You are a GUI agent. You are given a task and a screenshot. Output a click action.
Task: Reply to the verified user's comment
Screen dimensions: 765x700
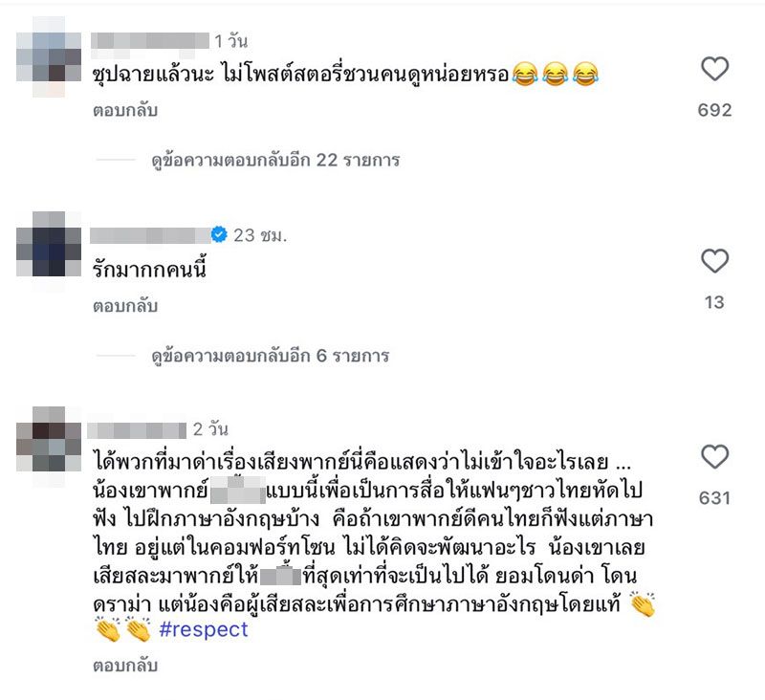tap(125, 306)
